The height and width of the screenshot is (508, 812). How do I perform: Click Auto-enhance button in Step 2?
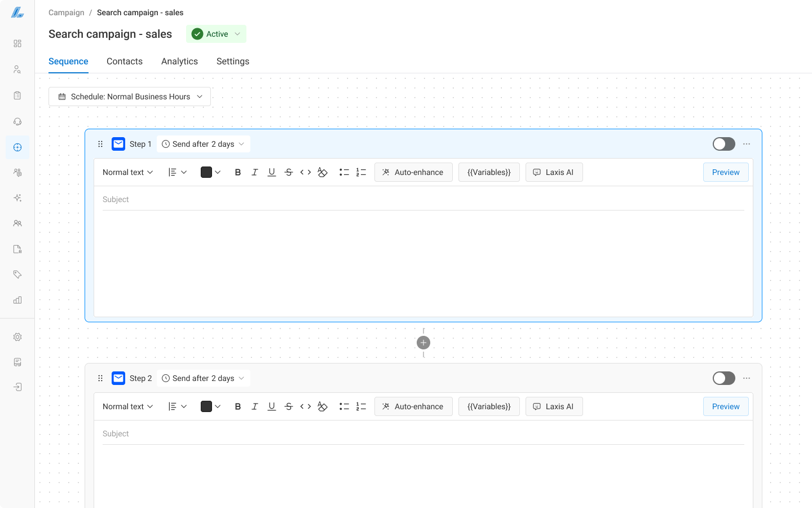click(x=413, y=406)
